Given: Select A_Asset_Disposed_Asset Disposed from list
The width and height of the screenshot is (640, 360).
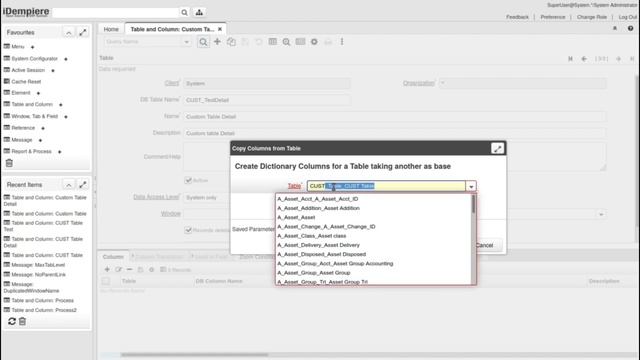Looking at the screenshot, I should coord(322,254).
